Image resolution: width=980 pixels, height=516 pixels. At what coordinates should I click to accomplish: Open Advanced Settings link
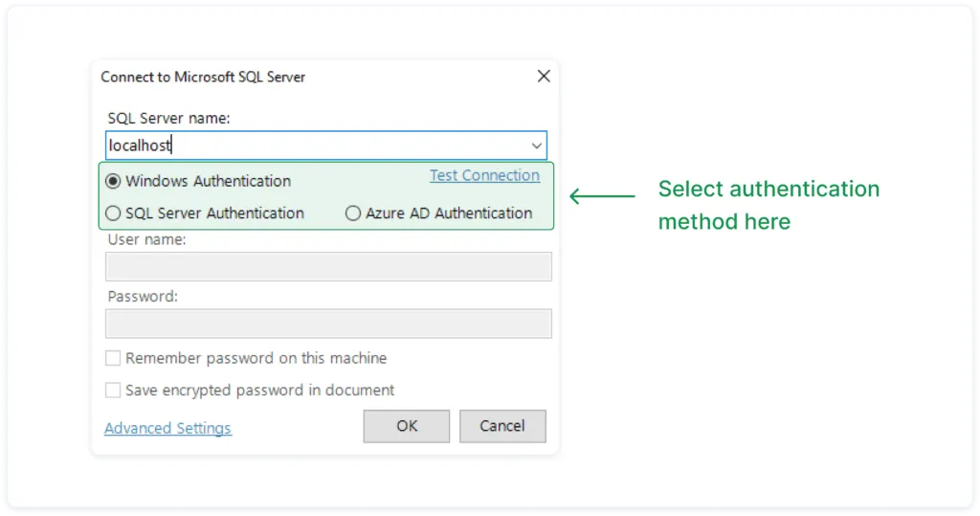pos(167,428)
